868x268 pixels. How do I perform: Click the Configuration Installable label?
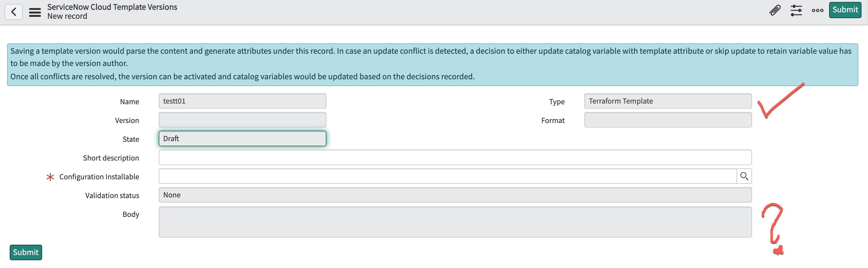(x=99, y=177)
